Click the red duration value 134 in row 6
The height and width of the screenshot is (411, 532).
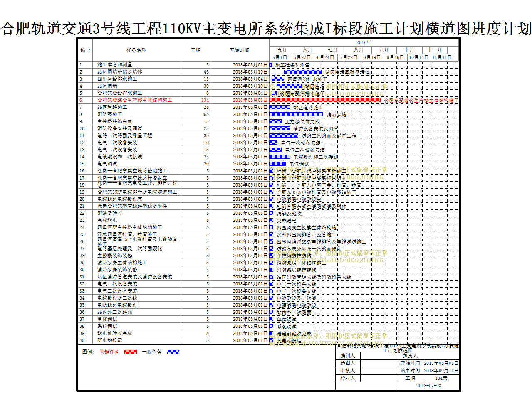pyautogui.click(x=205, y=100)
